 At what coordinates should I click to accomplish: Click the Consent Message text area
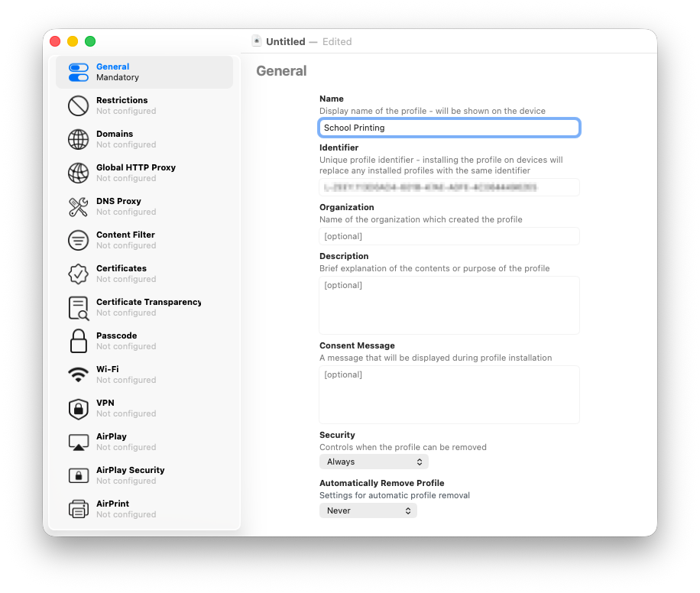coord(449,395)
